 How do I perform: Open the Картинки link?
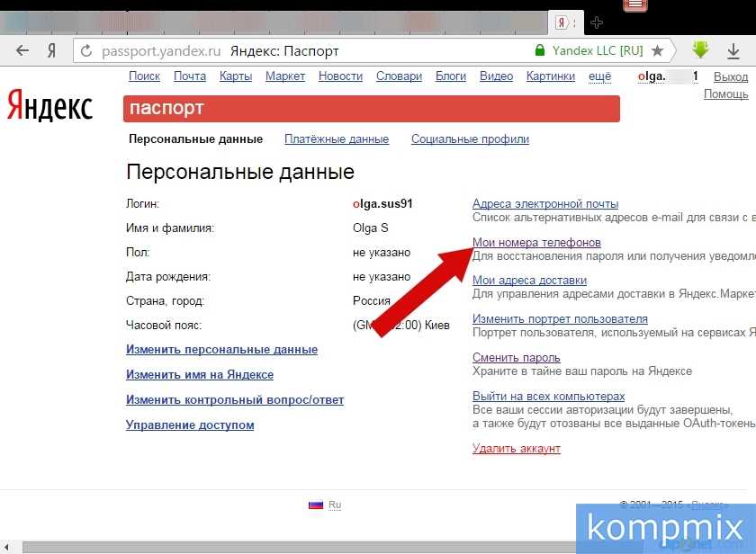[551, 76]
